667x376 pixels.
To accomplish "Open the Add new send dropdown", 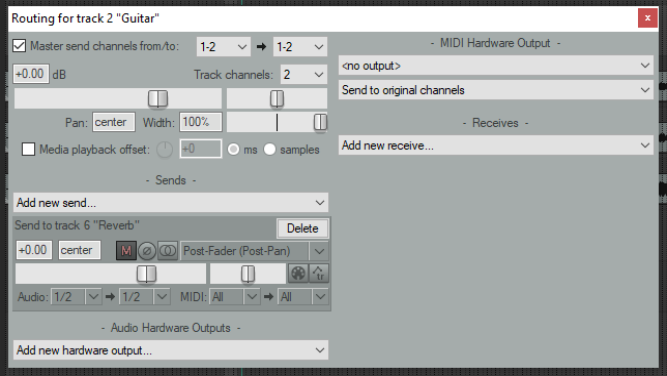I will click(171, 202).
